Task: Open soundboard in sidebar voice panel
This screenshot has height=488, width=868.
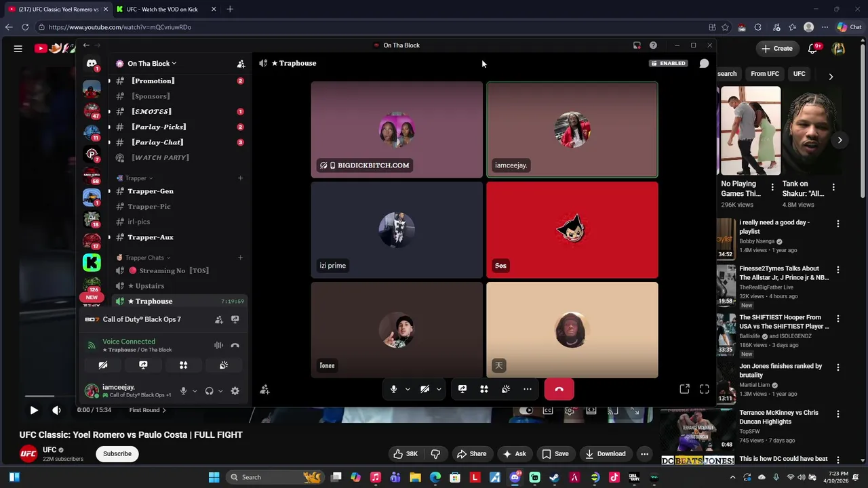Action: [x=224, y=365]
